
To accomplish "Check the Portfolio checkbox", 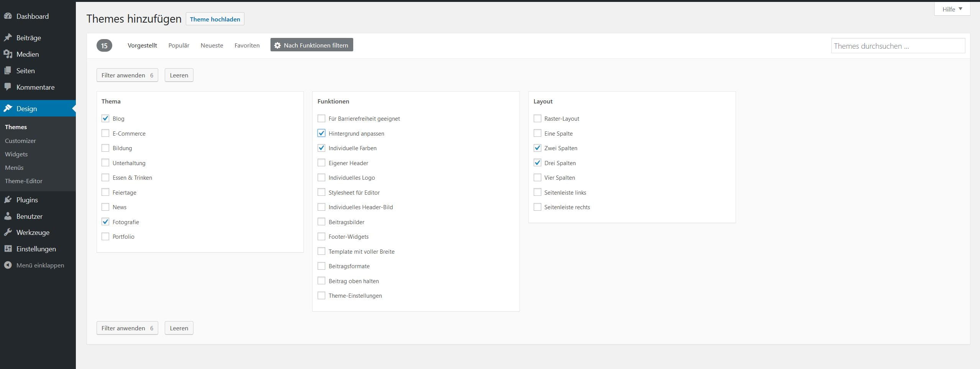I will [105, 236].
